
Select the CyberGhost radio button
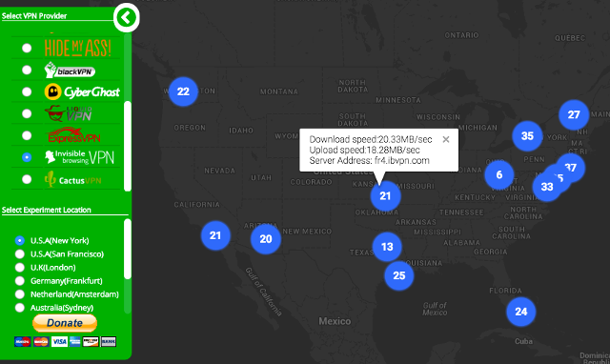27,91
